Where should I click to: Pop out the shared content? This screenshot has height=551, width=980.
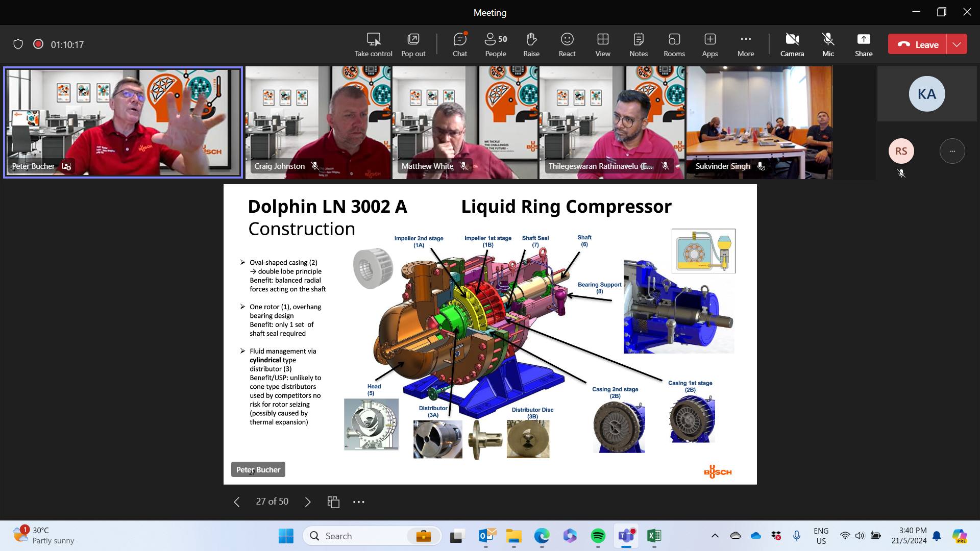click(x=413, y=45)
